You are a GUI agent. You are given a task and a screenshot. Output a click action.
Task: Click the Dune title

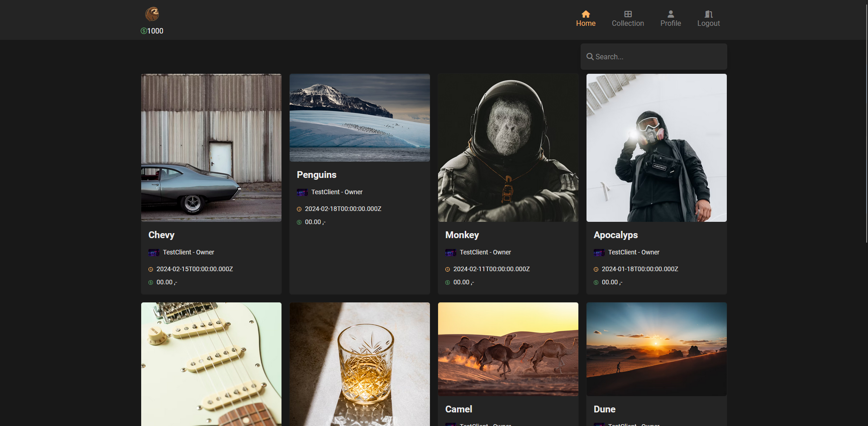pyautogui.click(x=605, y=409)
